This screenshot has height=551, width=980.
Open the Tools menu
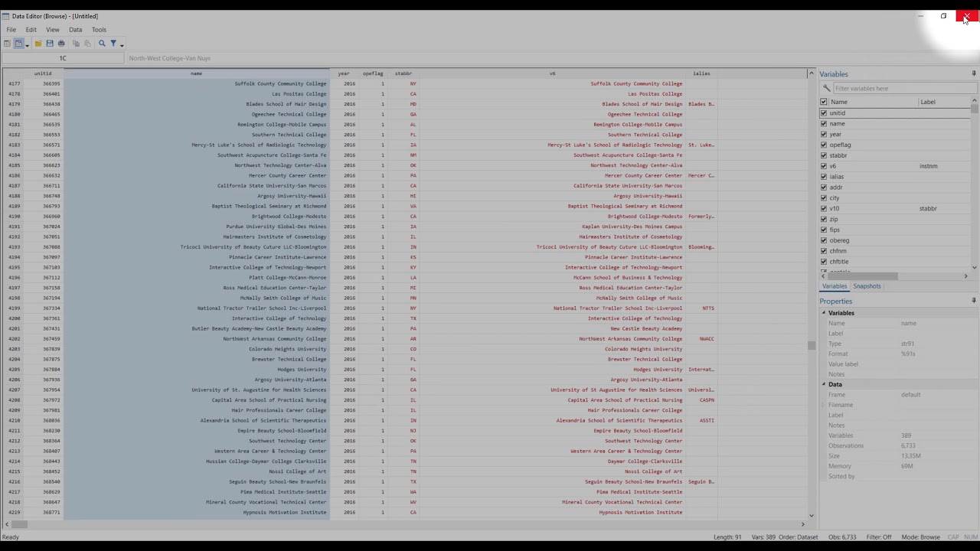[99, 30]
